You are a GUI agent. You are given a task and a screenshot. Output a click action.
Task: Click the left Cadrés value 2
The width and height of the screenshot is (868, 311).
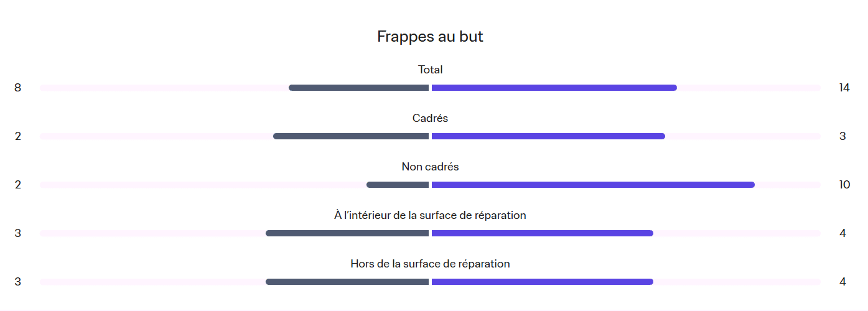(x=18, y=136)
